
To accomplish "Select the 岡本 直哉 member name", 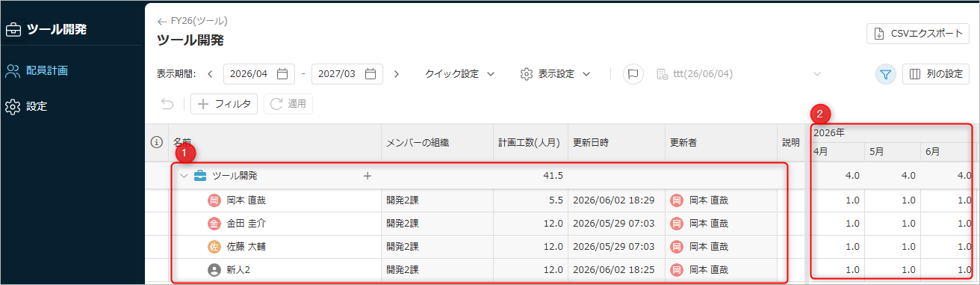I will click(246, 200).
